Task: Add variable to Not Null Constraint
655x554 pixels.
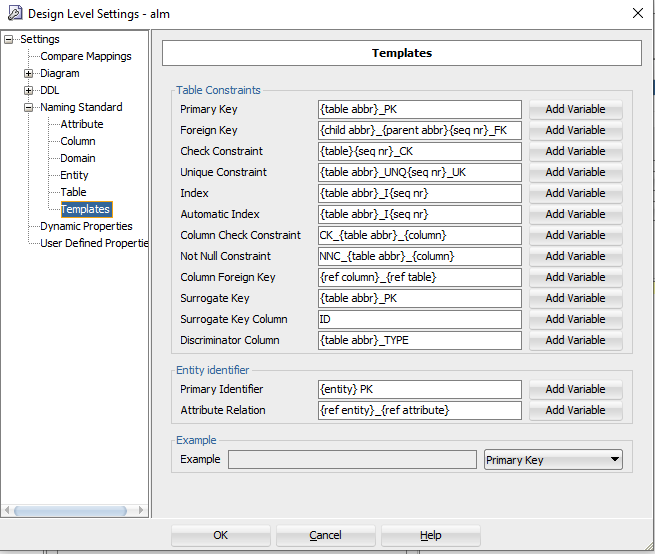Action: point(575,257)
